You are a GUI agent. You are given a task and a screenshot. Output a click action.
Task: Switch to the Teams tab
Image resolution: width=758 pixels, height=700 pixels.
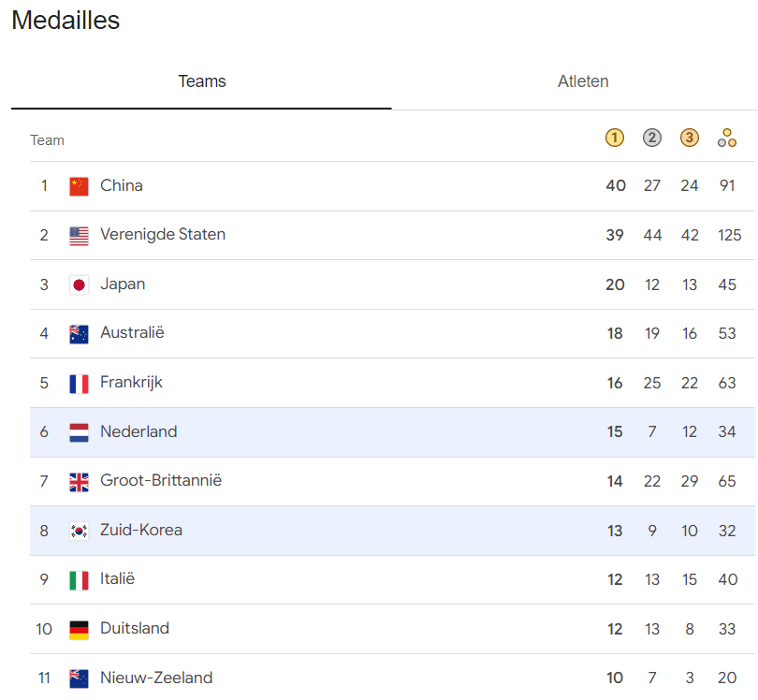pos(202,81)
